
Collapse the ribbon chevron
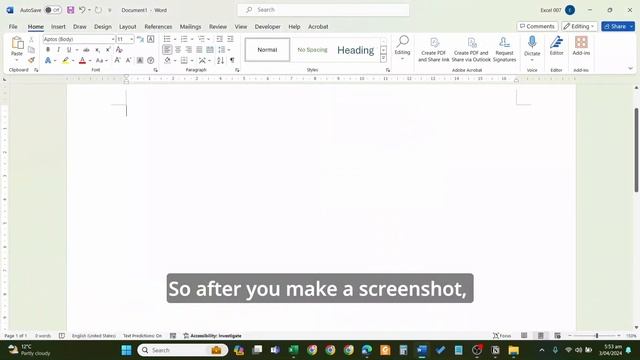(630, 69)
